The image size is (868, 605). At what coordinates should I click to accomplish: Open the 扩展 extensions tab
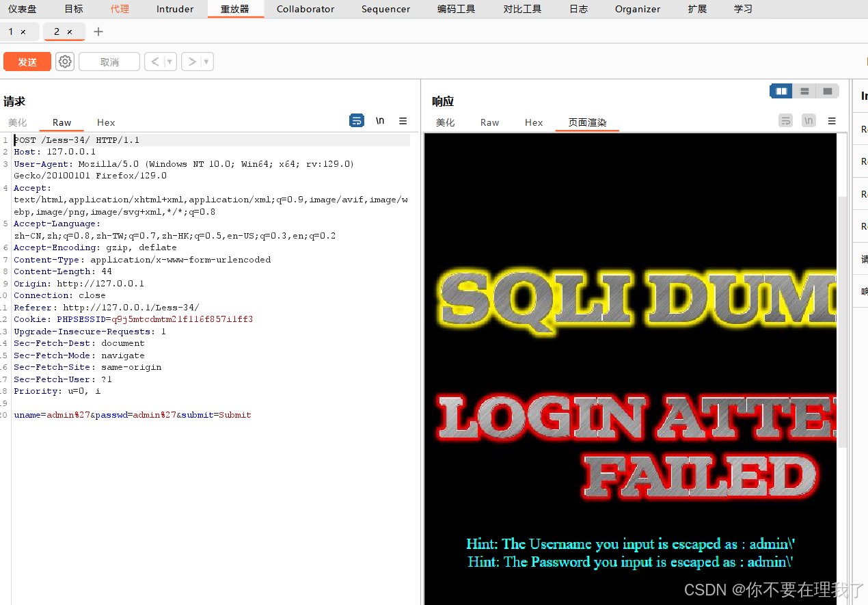point(698,9)
